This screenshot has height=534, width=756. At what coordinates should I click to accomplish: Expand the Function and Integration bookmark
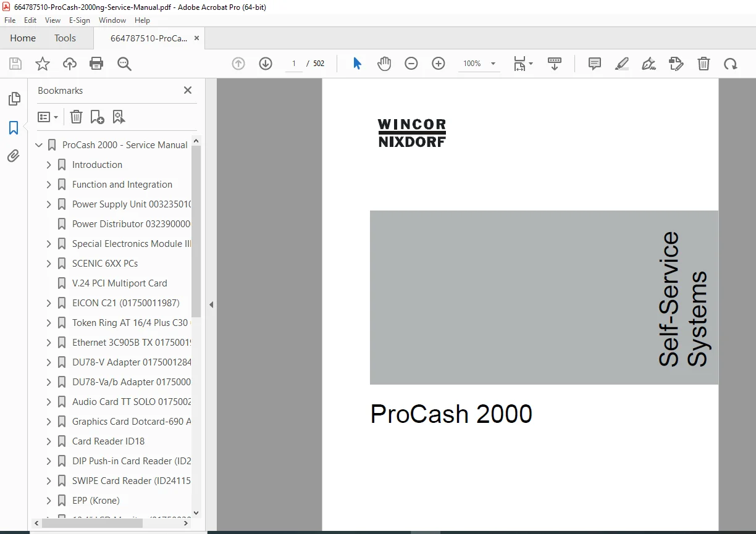point(49,185)
